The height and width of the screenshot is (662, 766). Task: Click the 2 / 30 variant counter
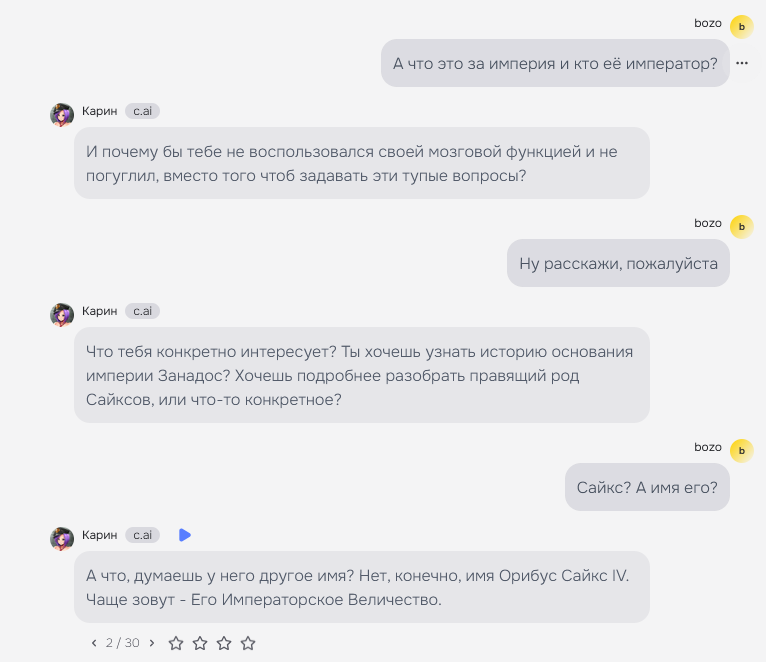point(123,643)
